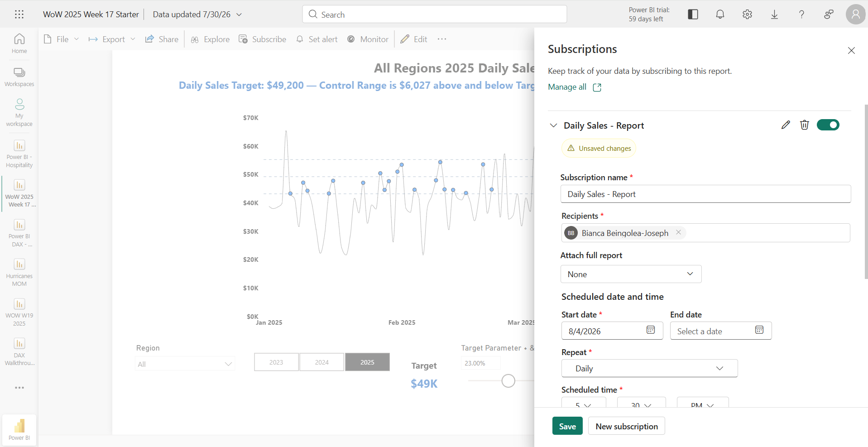Open the settings gear menu
Viewport: 868px width, 447px height.
[x=747, y=14]
